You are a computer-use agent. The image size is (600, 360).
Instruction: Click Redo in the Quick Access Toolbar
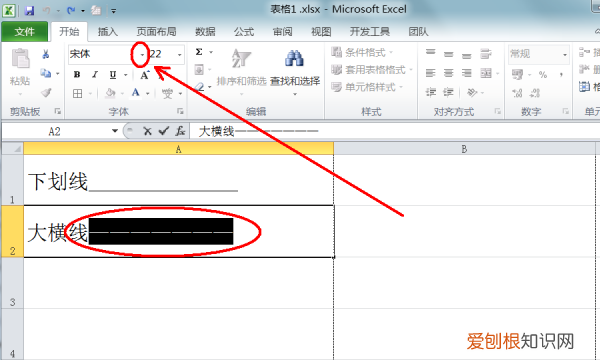tap(71, 11)
